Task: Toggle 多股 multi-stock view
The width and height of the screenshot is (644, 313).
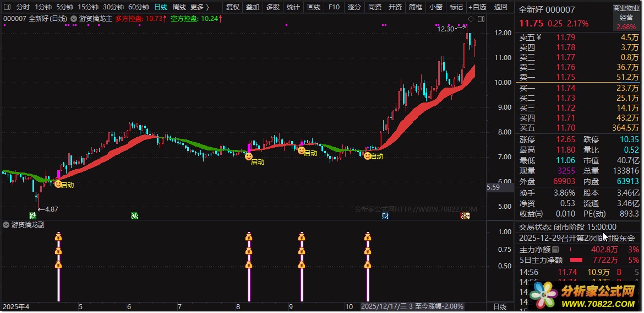Action: pos(272,7)
